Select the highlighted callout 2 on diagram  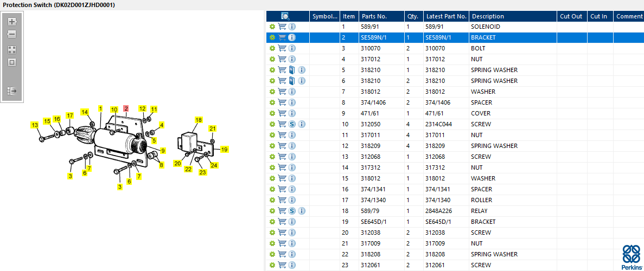pyautogui.click(x=126, y=108)
